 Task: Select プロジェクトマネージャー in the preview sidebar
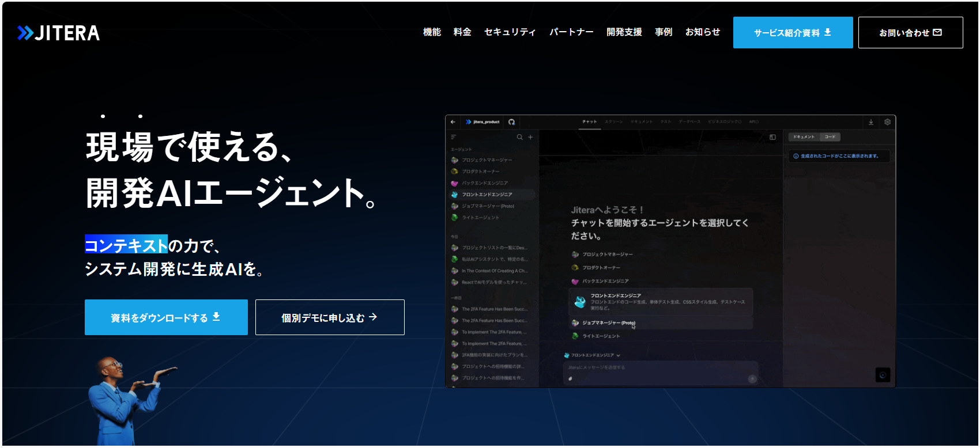click(x=492, y=160)
